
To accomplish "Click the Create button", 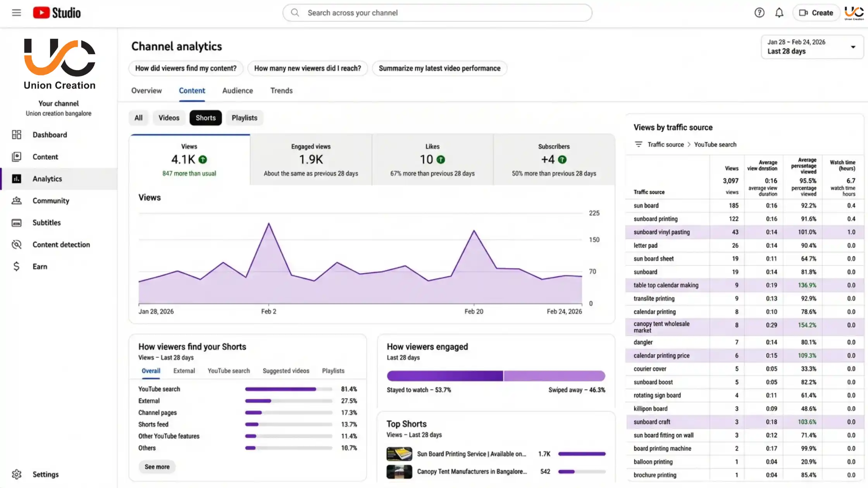I will point(816,12).
